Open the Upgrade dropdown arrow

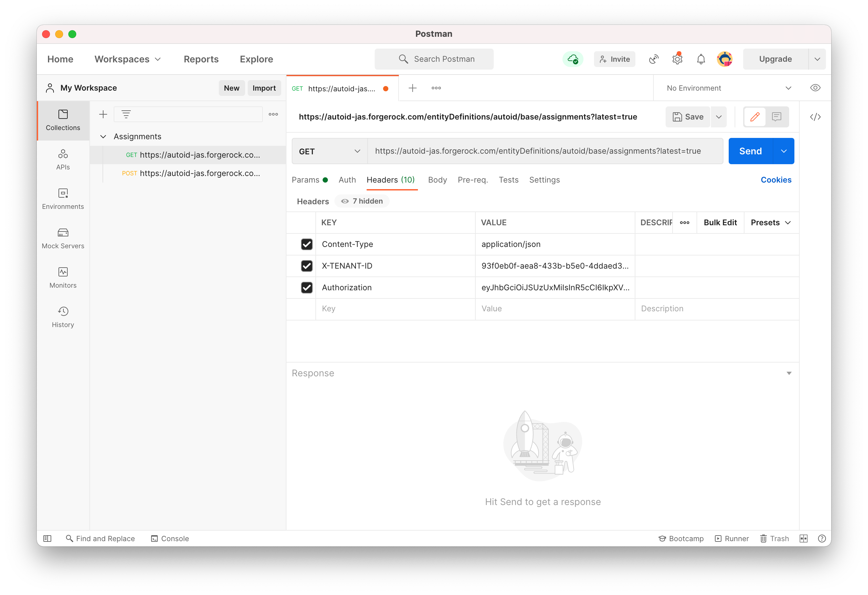pyautogui.click(x=817, y=59)
